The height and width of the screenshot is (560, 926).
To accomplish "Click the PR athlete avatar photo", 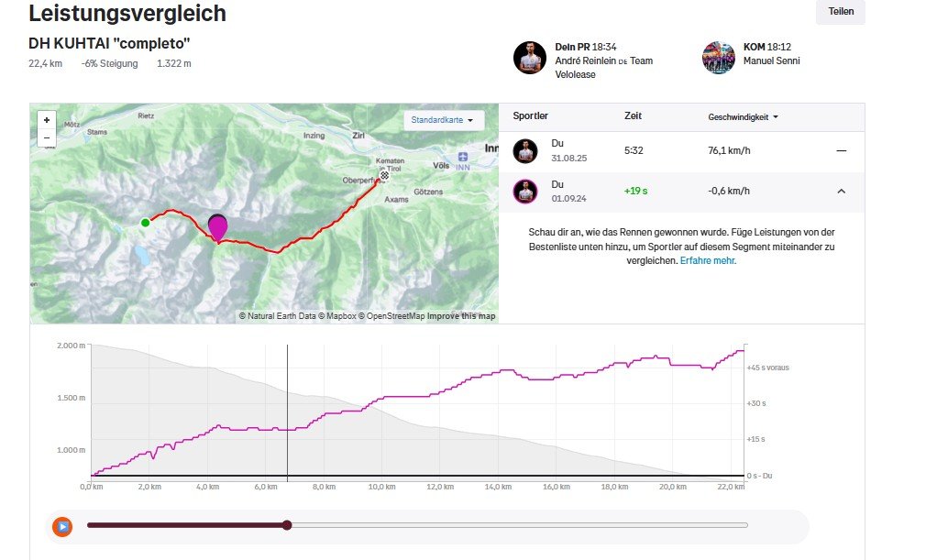I will click(529, 58).
